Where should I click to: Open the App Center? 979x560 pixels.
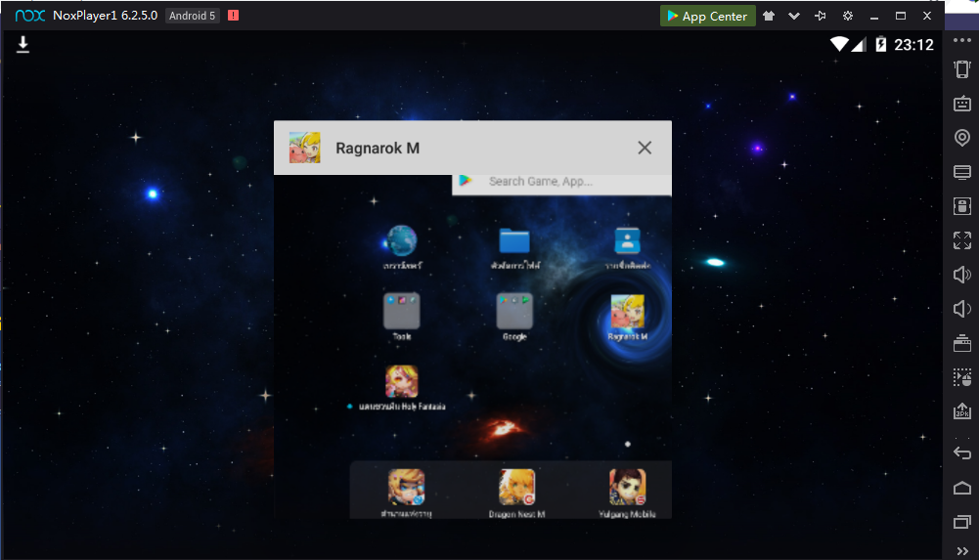[x=707, y=16]
